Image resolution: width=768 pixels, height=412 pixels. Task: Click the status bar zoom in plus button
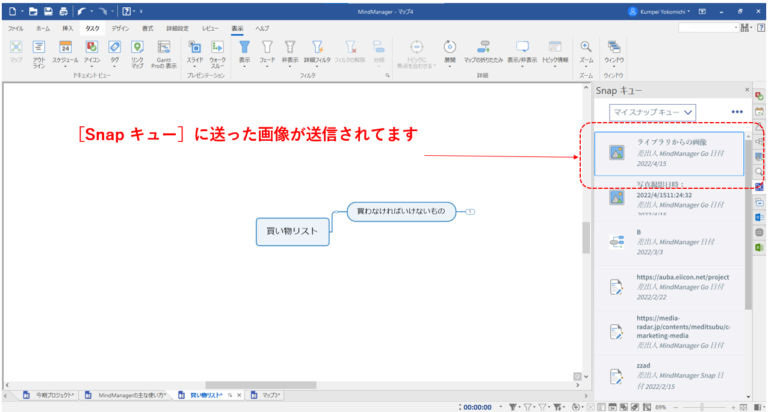[733, 407]
